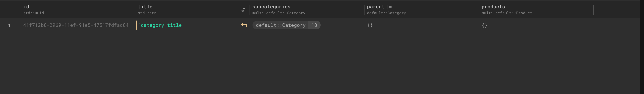The width and height of the screenshot is (644, 94).
Task: Open the empty parent cell
Action: tap(370, 25)
